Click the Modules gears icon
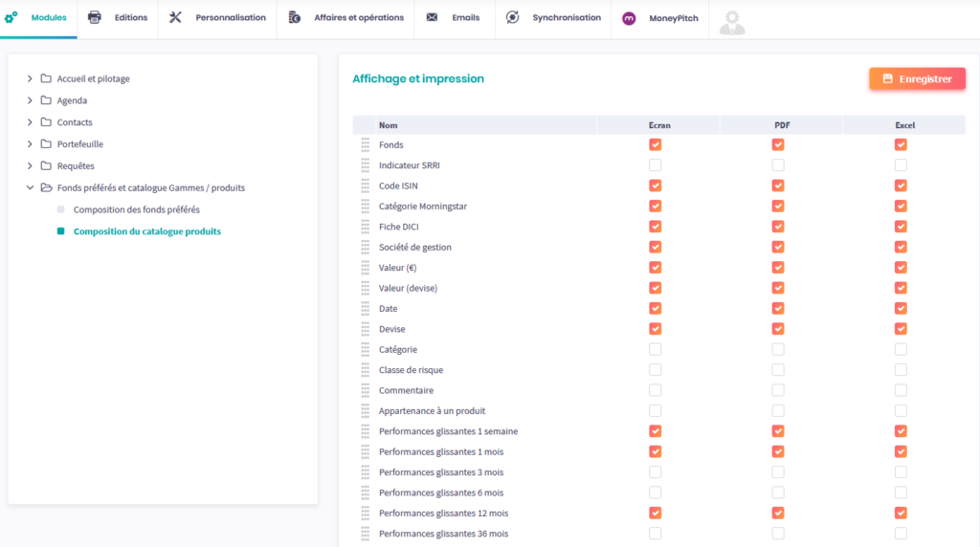 tap(11, 18)
